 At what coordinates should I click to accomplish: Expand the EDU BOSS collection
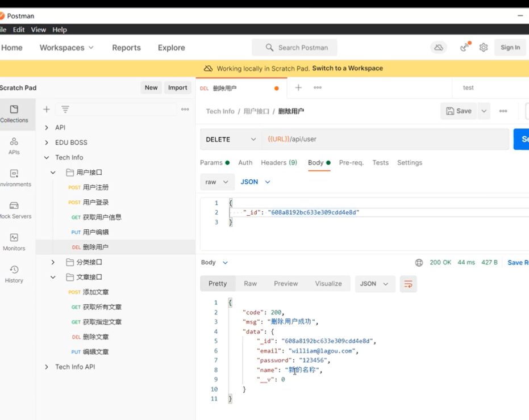[x=47, y=142]
